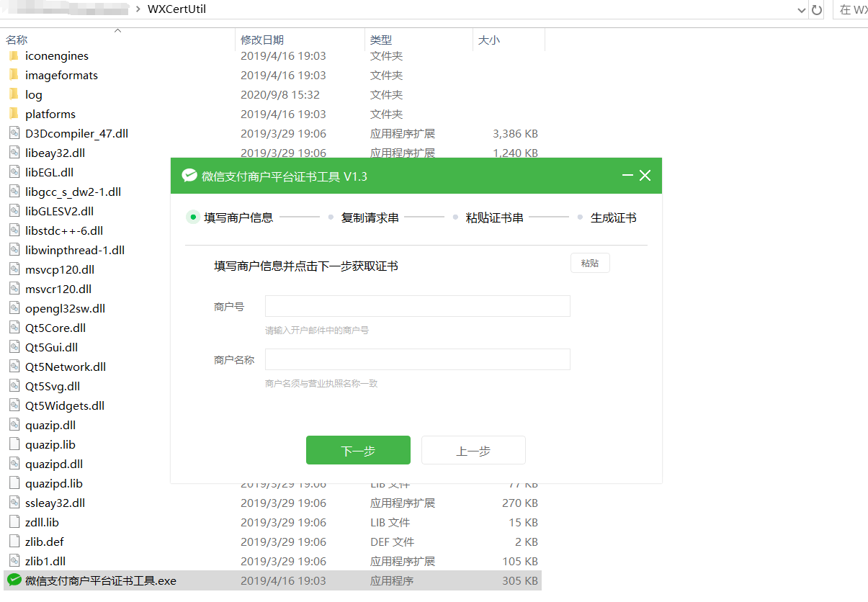Focus the 商户号 input field
Image resolution: width=868 pixels, height=602 pixels.
[418, 306]
